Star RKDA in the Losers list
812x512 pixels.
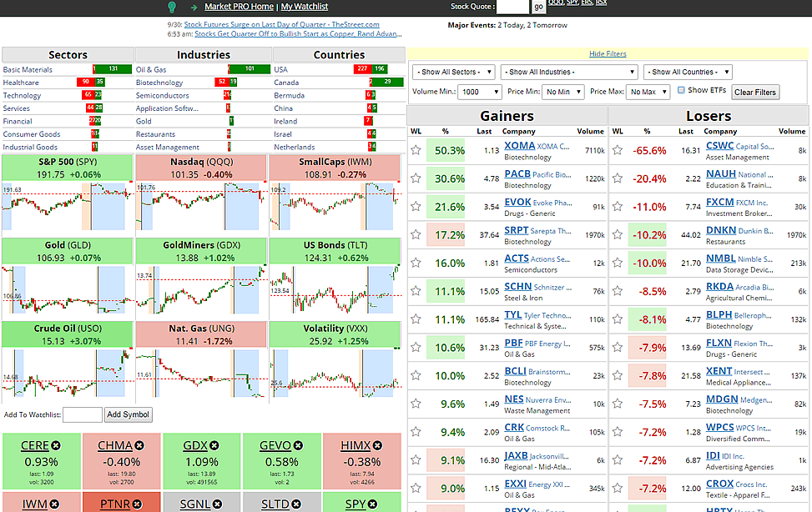point(618,291)
